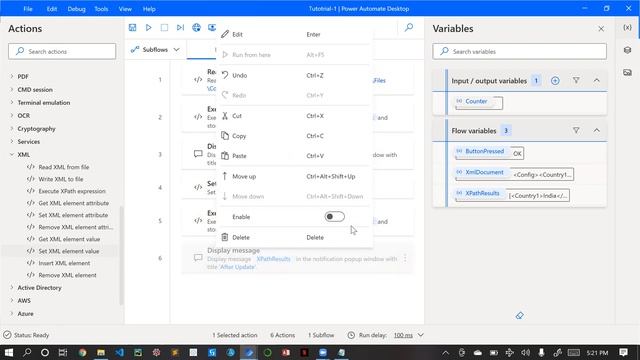Add input/output variable plus icon

point(555,81)
